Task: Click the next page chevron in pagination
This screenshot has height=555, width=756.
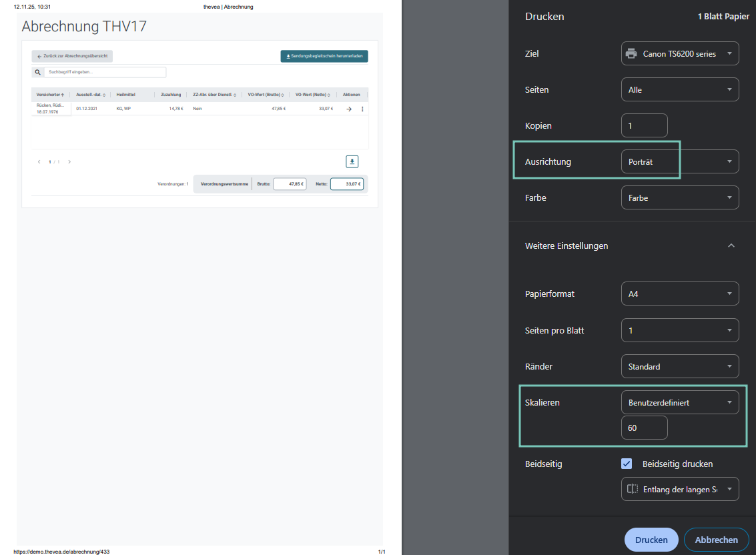Action: click(69, 162)
